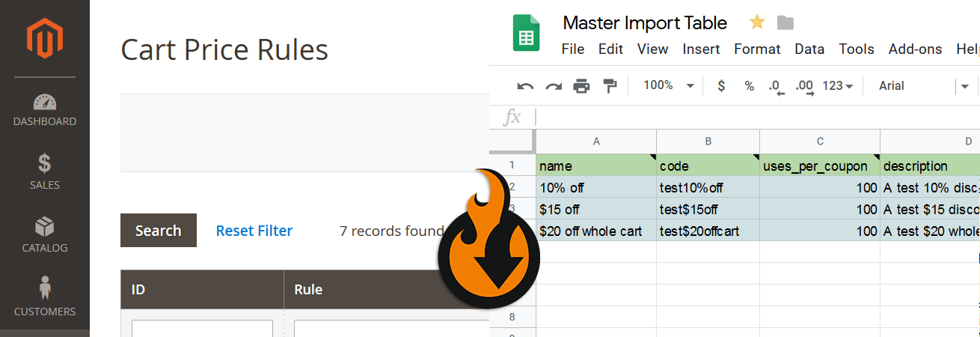The image size is (980, 337).
Task: Select the '$15 off' cell
Action: click(x=596, y=209)
